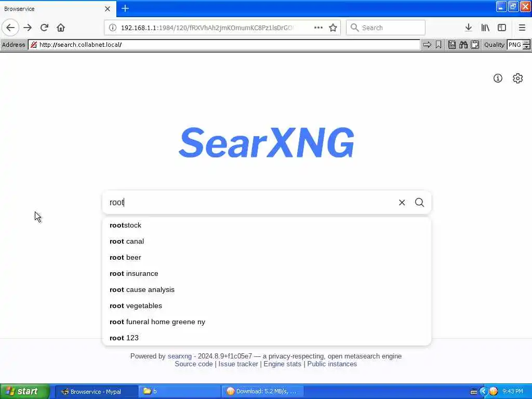Open the Library icon in toolbar

(x=485, y=28)
